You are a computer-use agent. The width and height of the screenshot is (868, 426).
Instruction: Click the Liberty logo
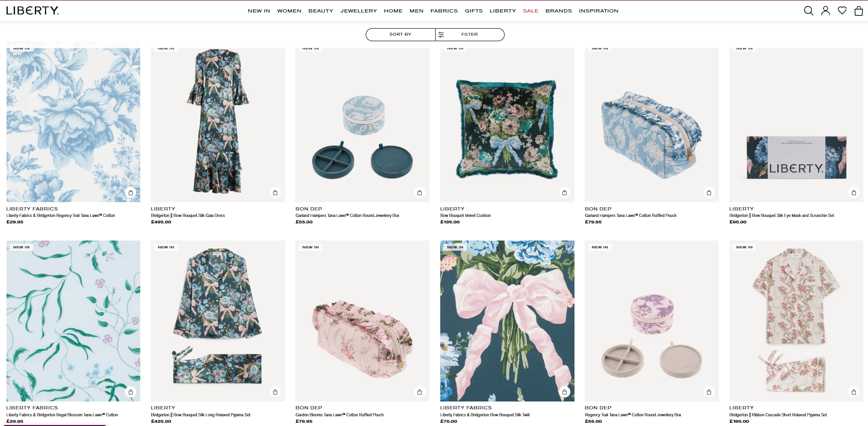point(32,11)
